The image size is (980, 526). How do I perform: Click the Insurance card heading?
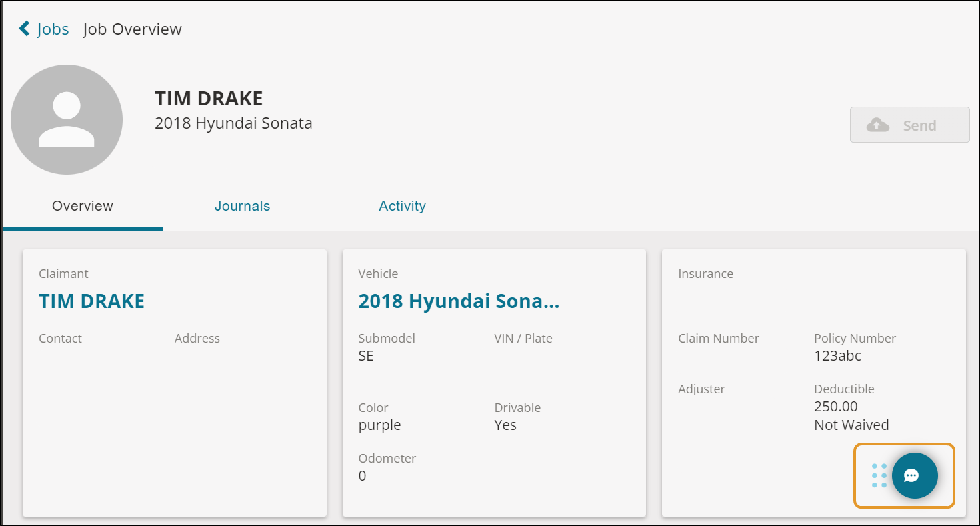pos(705,274)
